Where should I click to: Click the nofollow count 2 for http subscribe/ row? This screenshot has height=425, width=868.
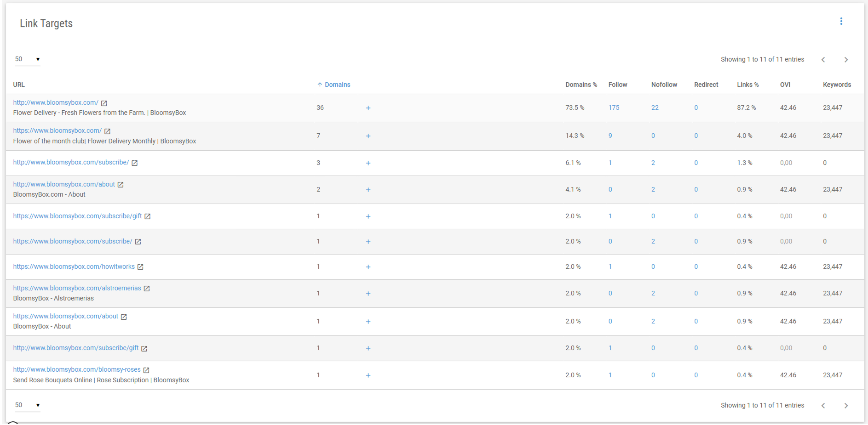pos(653,163)
